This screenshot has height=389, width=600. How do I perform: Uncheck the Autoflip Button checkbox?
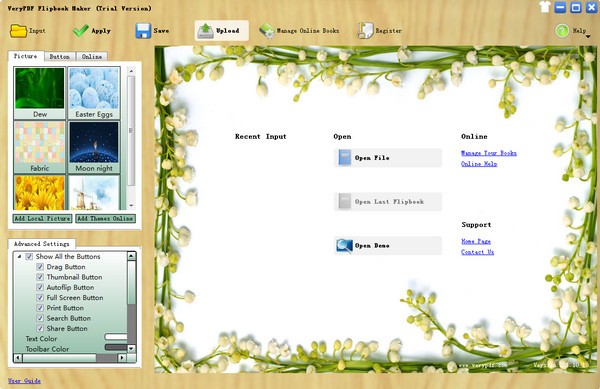pos(40,287)
